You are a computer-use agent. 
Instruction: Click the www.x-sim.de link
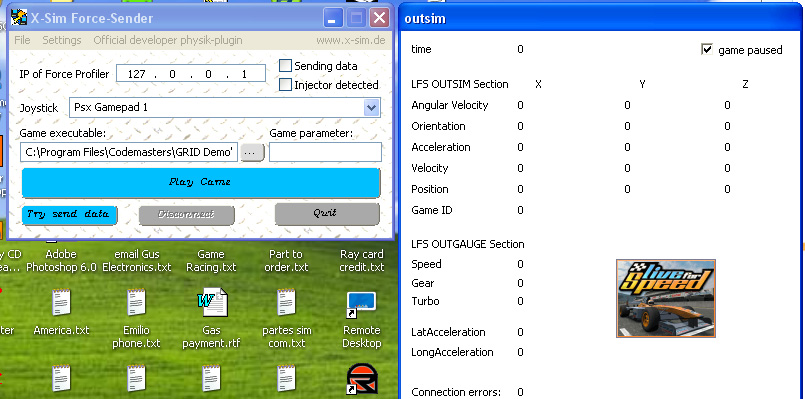tap(351, 40)
